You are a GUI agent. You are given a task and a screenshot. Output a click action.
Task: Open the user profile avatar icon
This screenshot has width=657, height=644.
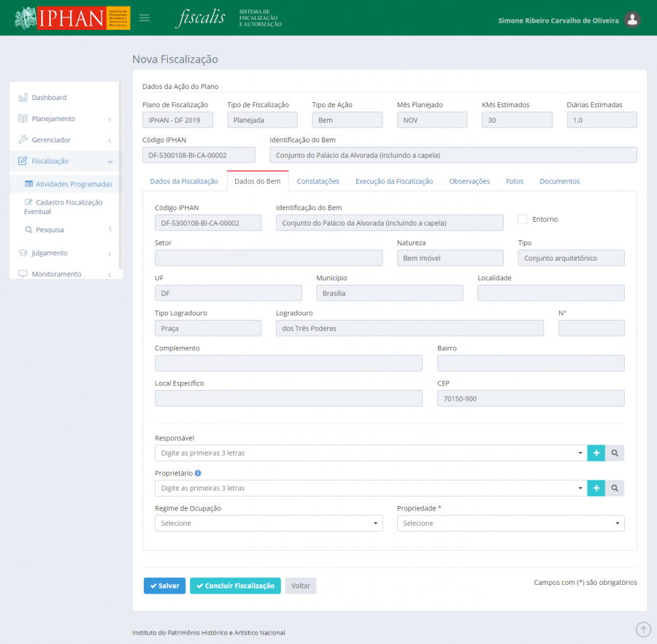point(633,20)
